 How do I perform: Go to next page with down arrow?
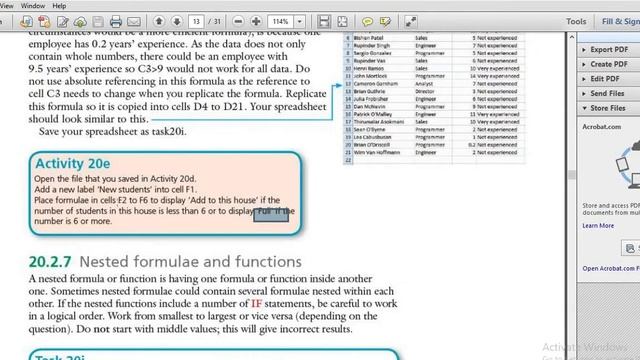(177, 21)
